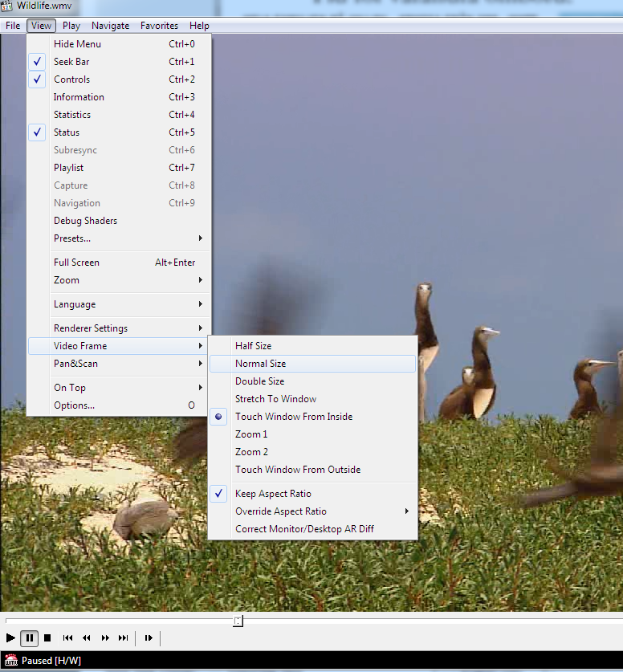
Task: Click the rewind (decrease speed) icon
Action: pyautogui.click(x=87, y=638)
